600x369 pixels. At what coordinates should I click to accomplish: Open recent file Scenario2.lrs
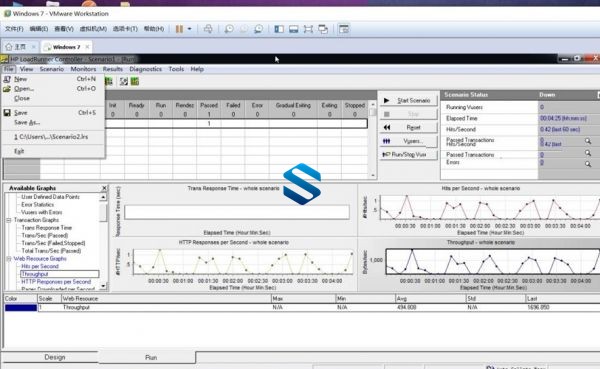coord(51,137)
